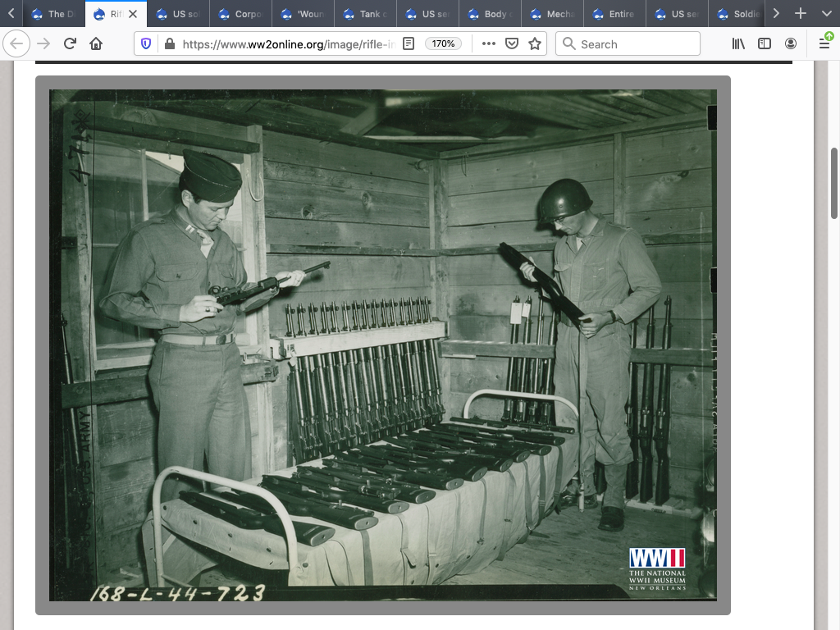Click the padlock site security icon
This screenshot has width=840, height=630.
click(170, 43)
